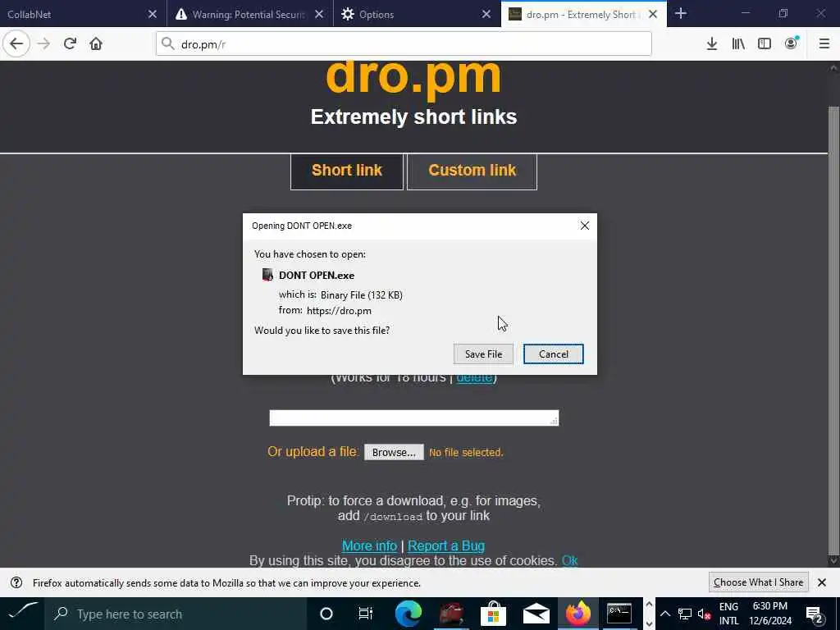The height and width of the screenshot is (630, 840).
Task: Click the Choose What I Share button
Action: tap(758, 582)
